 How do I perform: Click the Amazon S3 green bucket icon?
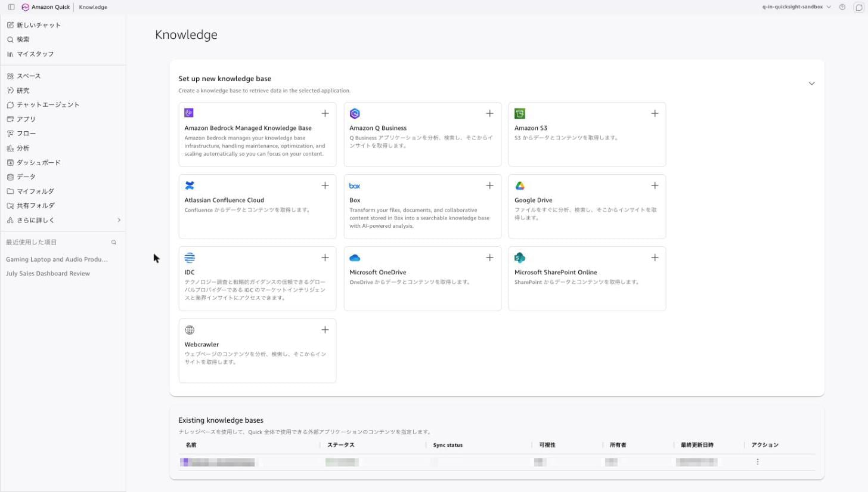click(520, 113)
